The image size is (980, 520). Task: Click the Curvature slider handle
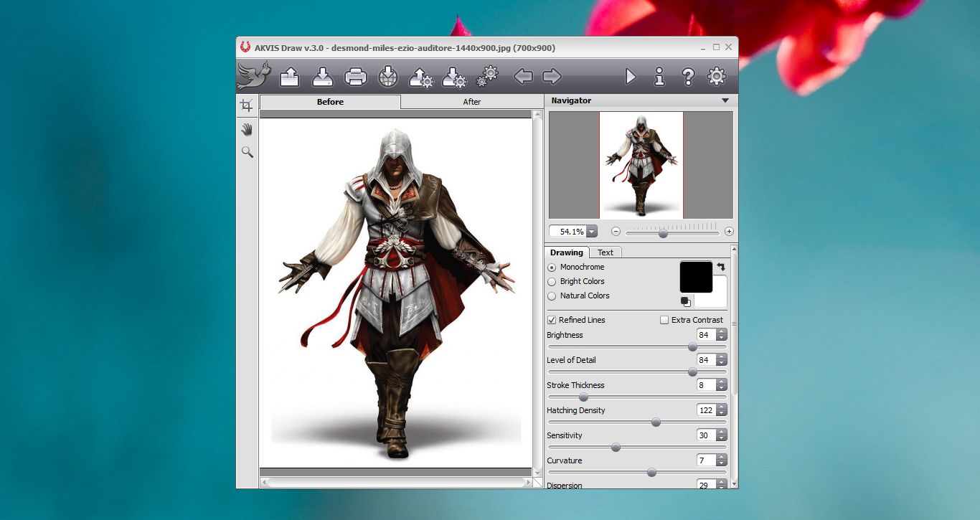coord(651,472)
